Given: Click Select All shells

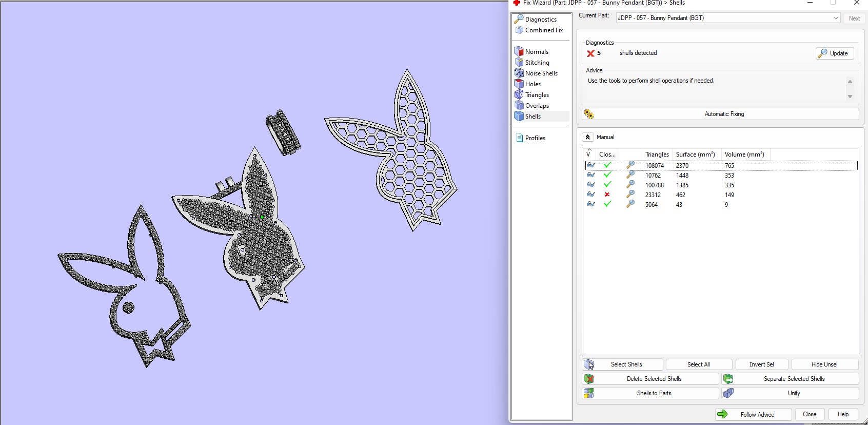Looking at the screenshot, I should tap(699, 364).
